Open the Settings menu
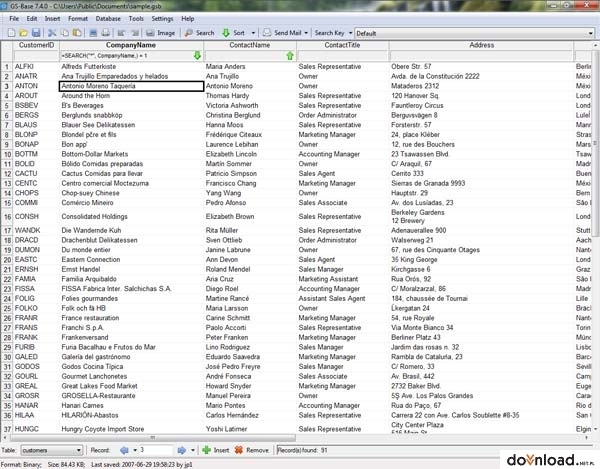Image resolution: width=600 pixels, height=469 pixels. click(x=162, y=18)
